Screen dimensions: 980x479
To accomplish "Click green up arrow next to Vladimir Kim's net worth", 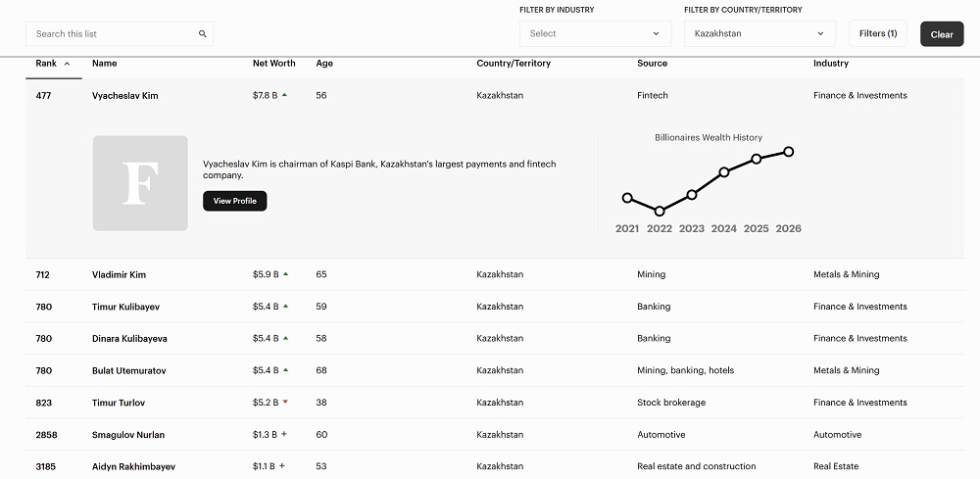I will pyautogui.click(x=285, y=274).
